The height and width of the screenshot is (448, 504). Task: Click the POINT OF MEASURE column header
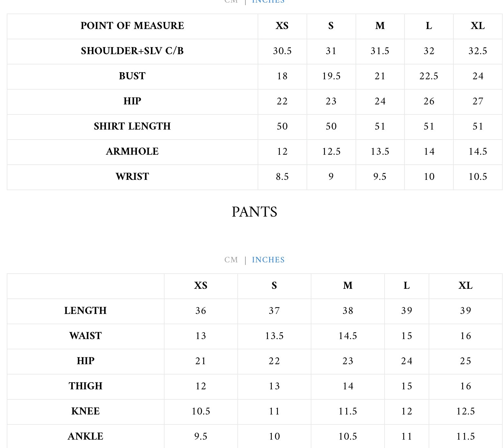click(x=132, y=26)
